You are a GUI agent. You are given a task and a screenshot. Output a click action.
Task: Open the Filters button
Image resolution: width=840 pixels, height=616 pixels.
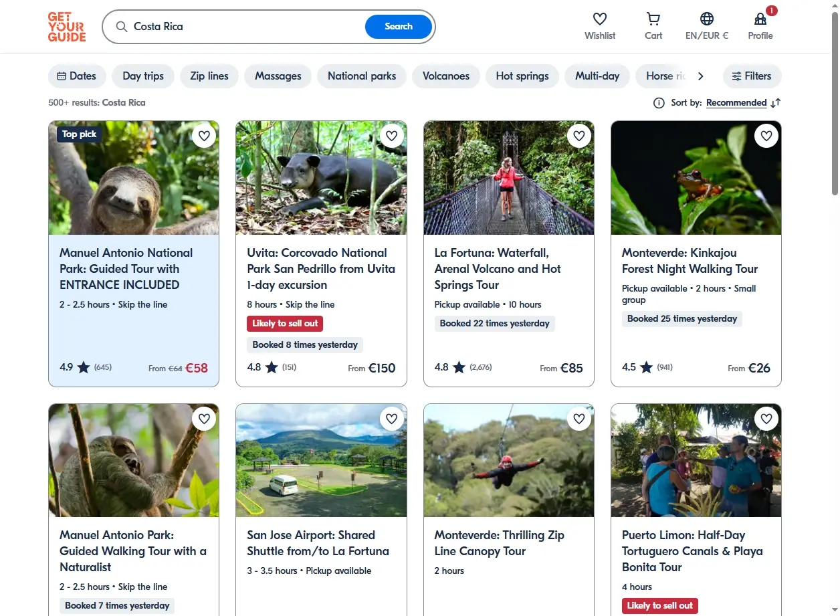click(x=752, y=76)
